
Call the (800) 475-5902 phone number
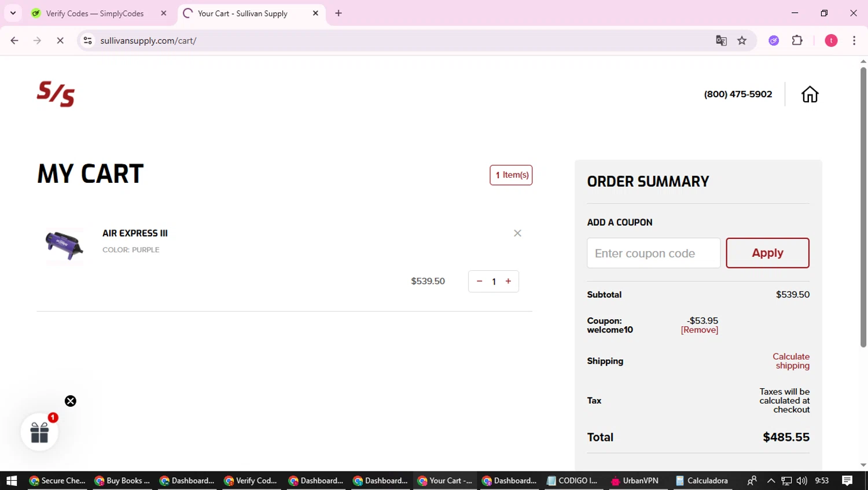pos(738,94)
